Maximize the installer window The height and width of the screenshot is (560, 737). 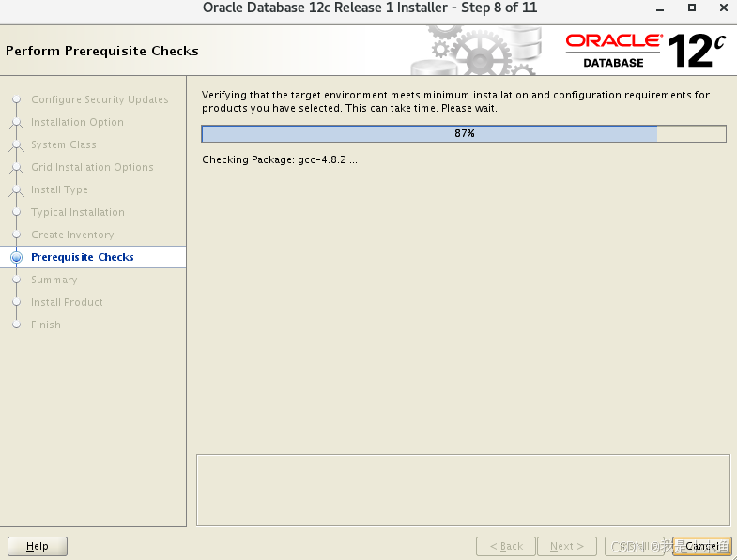click(691, 8)
